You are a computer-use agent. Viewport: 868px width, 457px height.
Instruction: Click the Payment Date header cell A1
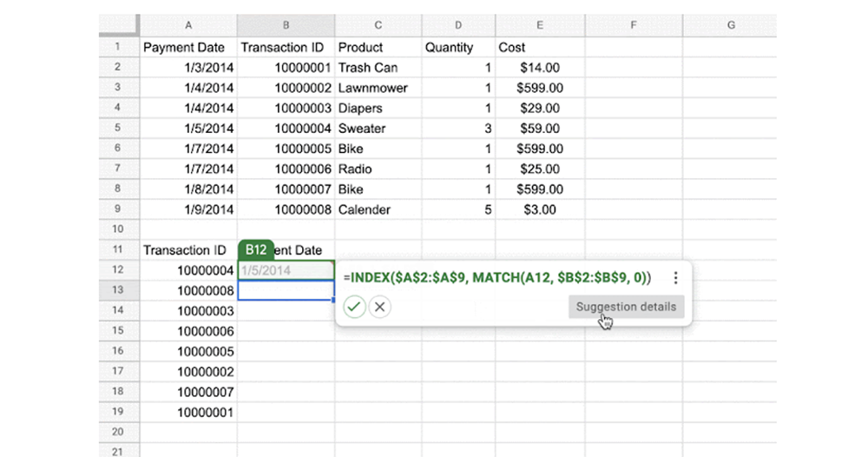click(x=188, y=47)
